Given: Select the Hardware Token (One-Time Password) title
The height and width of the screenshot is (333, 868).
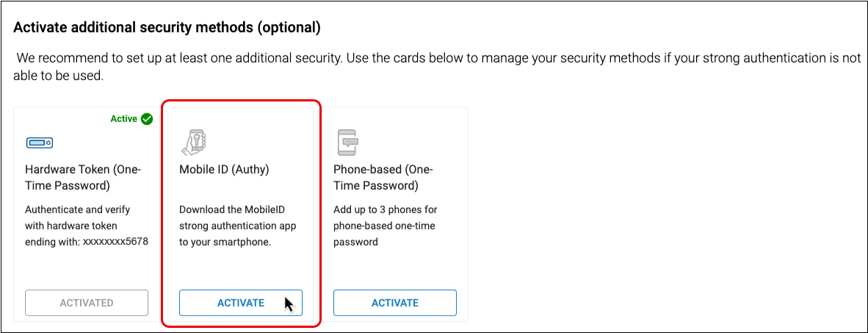Looking at the screenshot, I should pyautogui.click(x=83, y=177).
